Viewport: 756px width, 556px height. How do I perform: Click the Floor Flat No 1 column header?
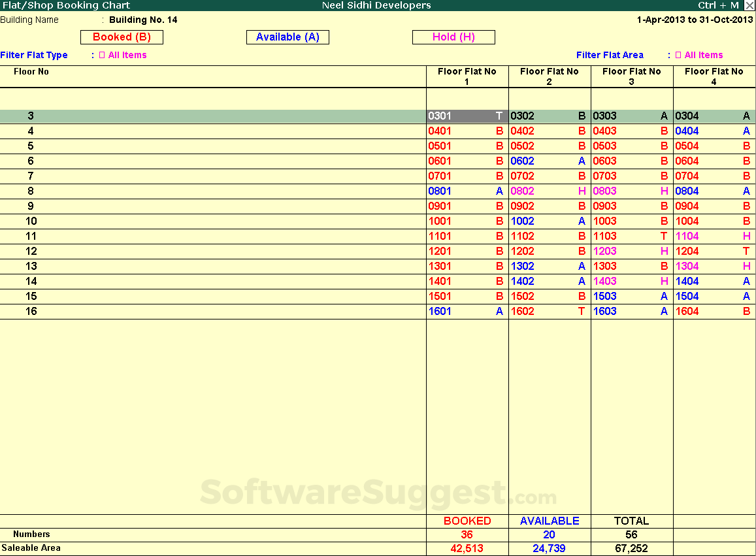click(x=467, y=76)
